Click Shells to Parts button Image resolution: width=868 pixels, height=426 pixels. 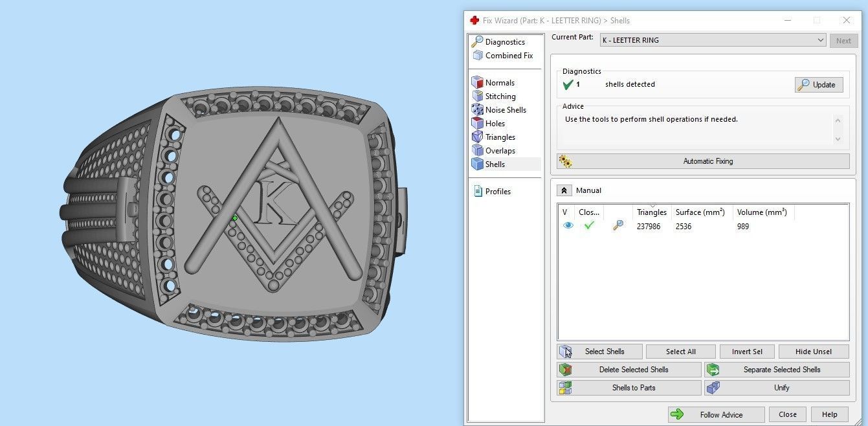tap(629, 388)
